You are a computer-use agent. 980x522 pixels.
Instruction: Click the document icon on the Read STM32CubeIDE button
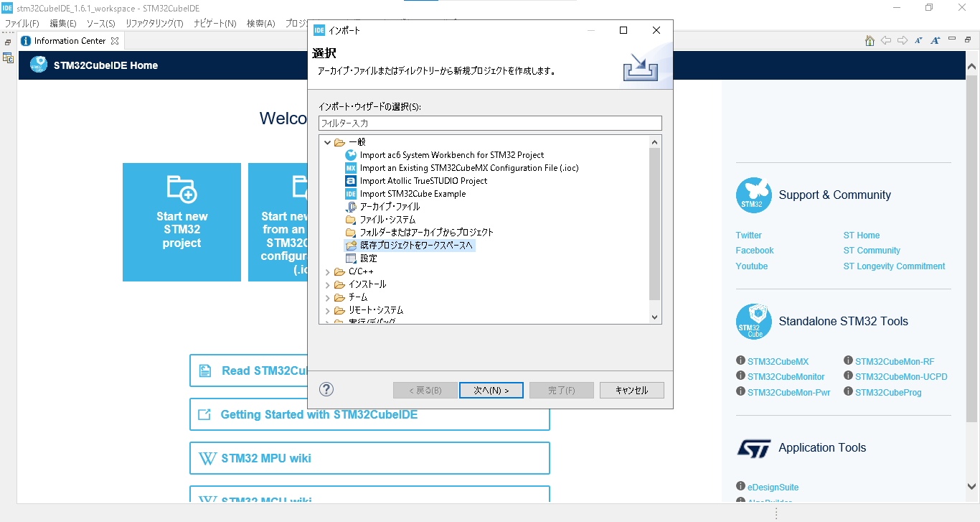point(205,370)
